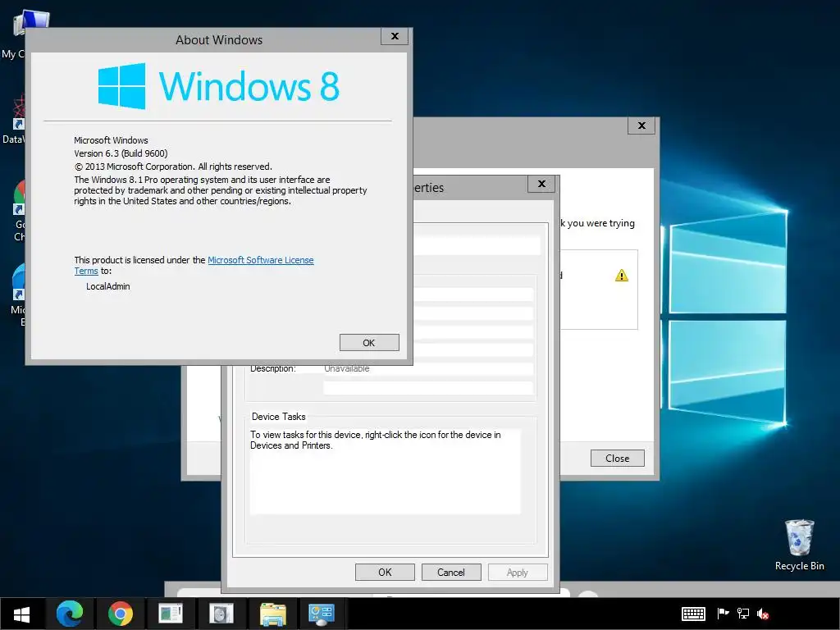Click the 'LocalAdmin' licensee name
The height and width of the screenshot is (630, 840).
pos(107,286)
